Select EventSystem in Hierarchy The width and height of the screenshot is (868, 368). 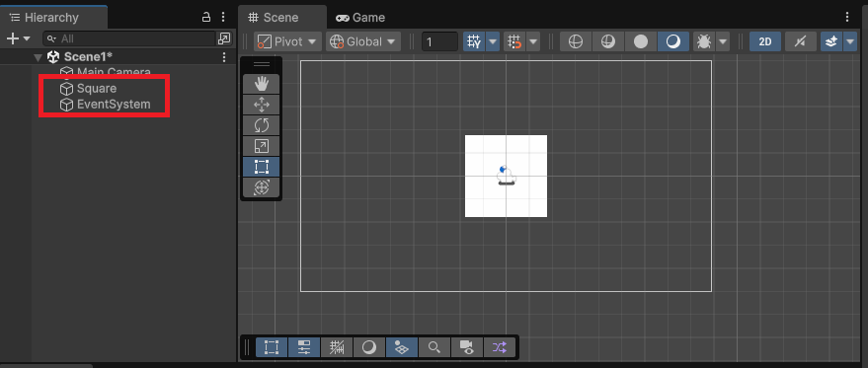pyautogui.click(x=106, y=104)
